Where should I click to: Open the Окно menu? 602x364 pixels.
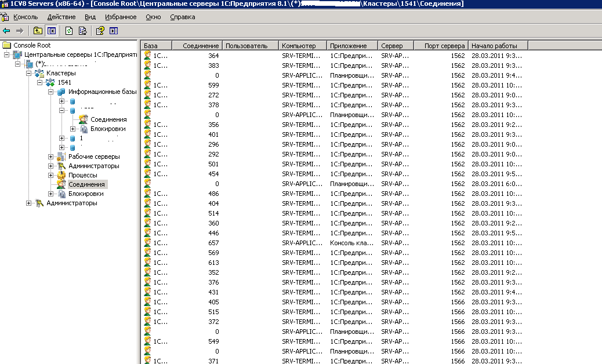(x=153, y=17)
